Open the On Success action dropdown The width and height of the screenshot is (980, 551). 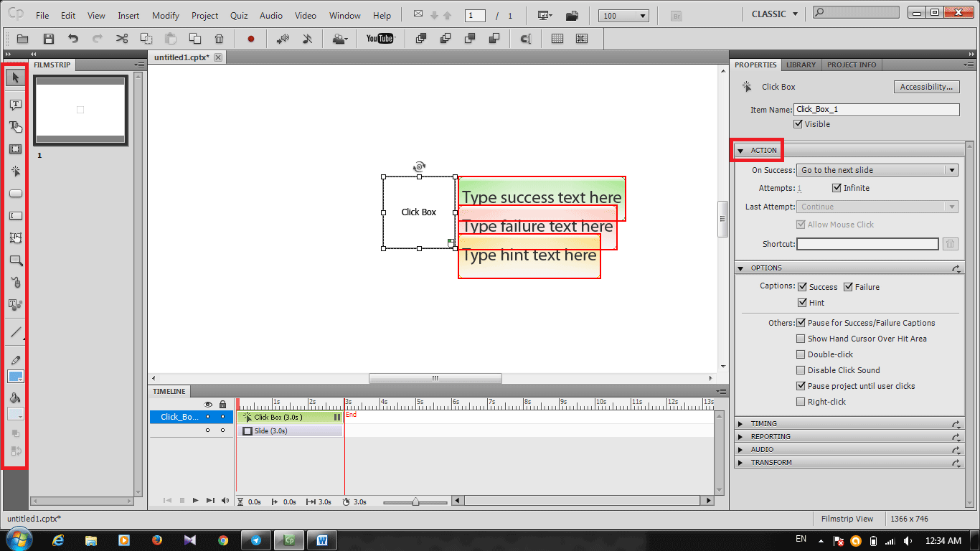[877, 170]
